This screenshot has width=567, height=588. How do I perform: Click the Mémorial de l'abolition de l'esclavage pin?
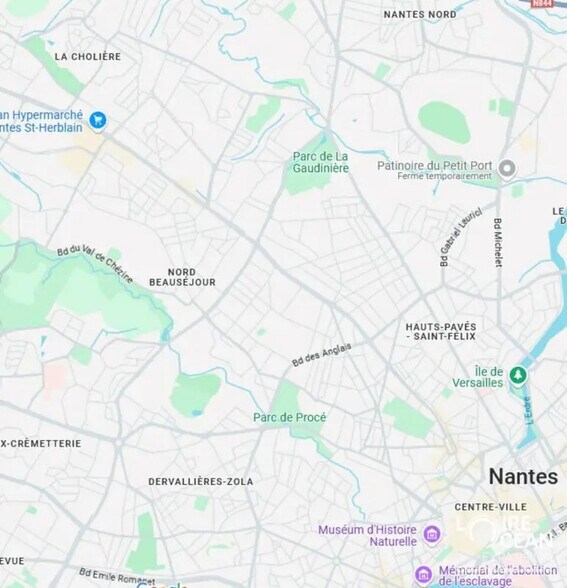click(423, 575)
